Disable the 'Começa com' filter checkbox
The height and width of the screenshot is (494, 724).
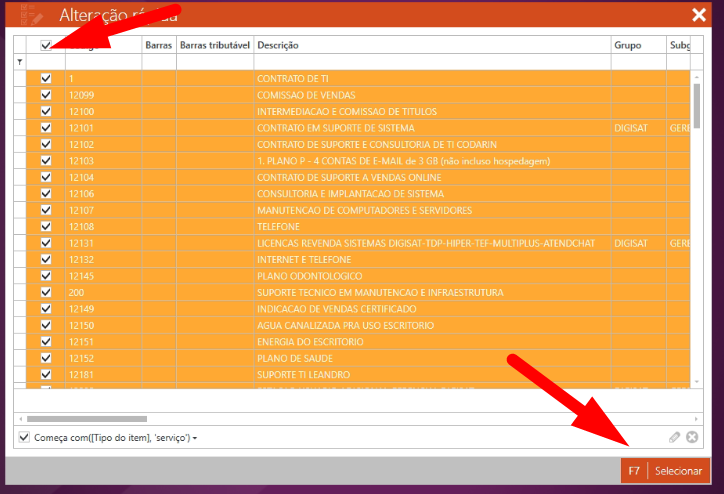pyautogui.click(x=25, y=437)
